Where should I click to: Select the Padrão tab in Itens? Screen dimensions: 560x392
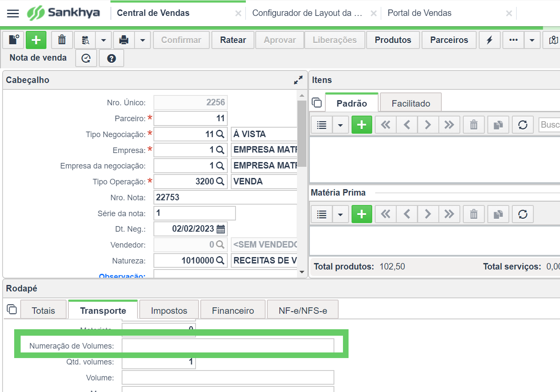[x=352, y=103]
